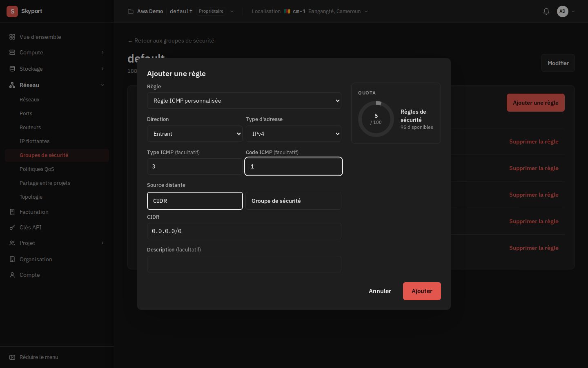This screenshot has height=368, width=588.
Task: Click the Skyport logo icon
Action: [x=12, y=11]
